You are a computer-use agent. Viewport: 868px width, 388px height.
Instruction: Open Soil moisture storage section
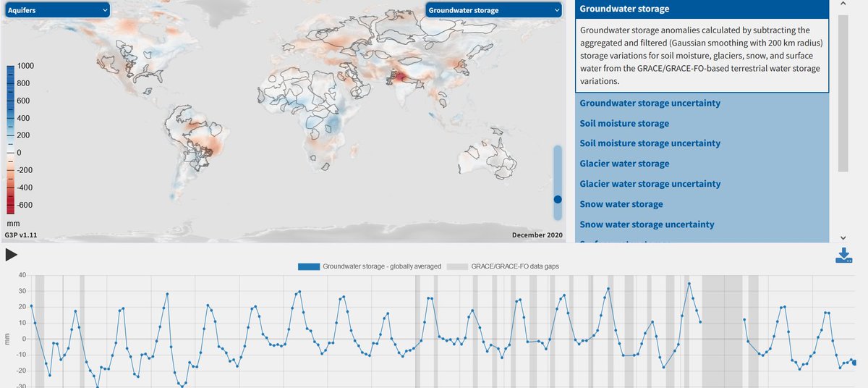click(x=624, y=123)
